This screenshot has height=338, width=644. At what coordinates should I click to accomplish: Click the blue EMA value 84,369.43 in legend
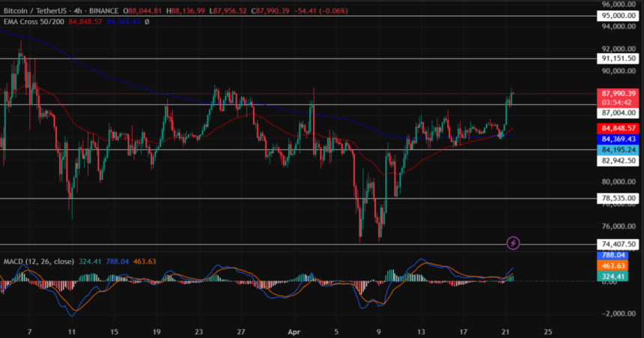point(124,22)
